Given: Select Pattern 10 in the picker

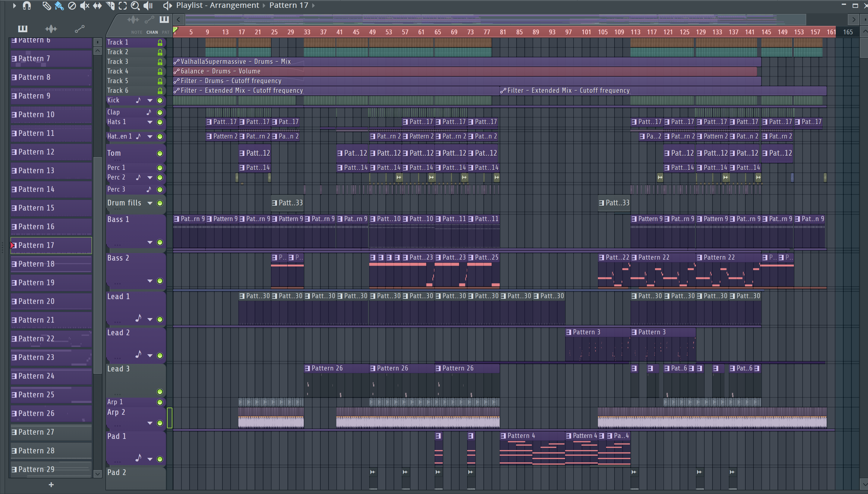Looking at the screenshot, I should tap(51, 115).
